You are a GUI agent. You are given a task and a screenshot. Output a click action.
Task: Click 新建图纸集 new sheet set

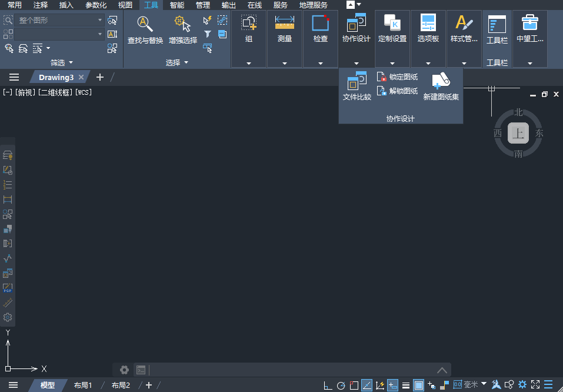[x=441, y=87]
